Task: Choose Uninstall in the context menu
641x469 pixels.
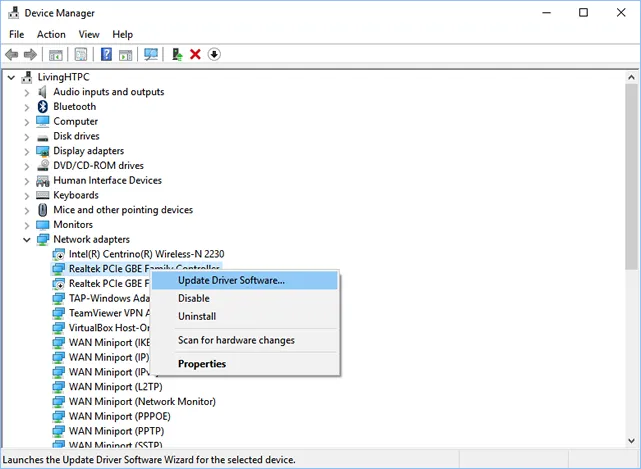Action: tap(245, 316)
